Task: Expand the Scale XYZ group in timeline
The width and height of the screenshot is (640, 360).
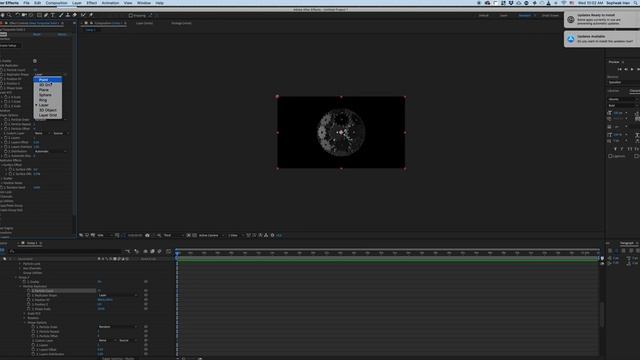Action: tap(24, 313)
